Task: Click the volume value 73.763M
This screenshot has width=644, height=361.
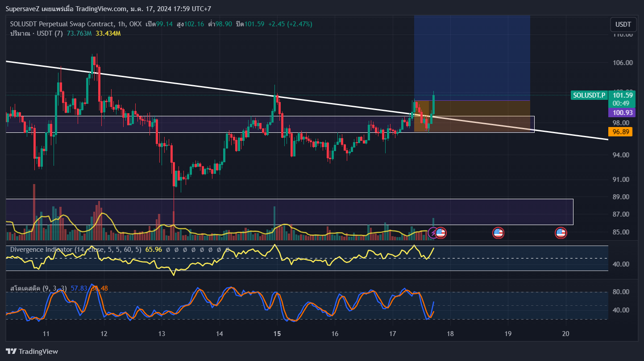Action: (79, 33)
